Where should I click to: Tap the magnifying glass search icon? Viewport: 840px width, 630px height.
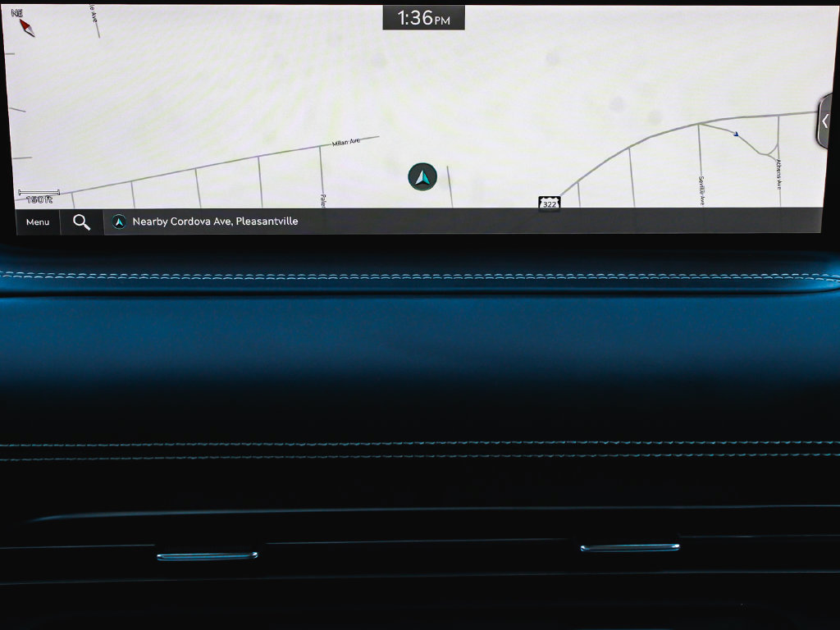coord(81,221)
